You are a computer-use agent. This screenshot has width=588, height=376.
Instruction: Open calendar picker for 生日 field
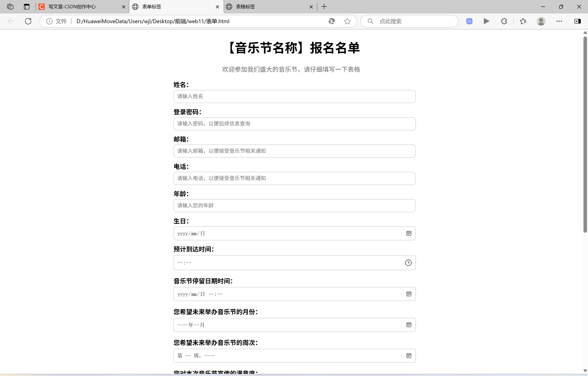click(x=409, y=233)
